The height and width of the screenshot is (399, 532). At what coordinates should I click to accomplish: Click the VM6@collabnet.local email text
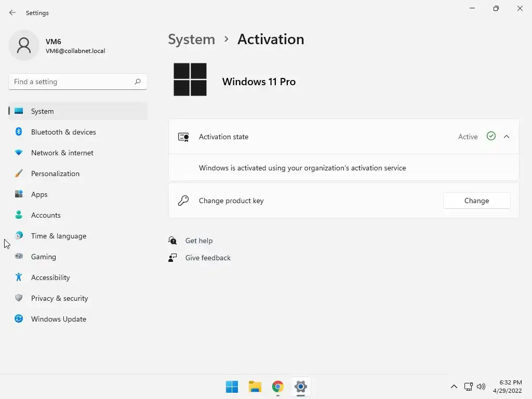pyautogui.click(x=75, y=51)
